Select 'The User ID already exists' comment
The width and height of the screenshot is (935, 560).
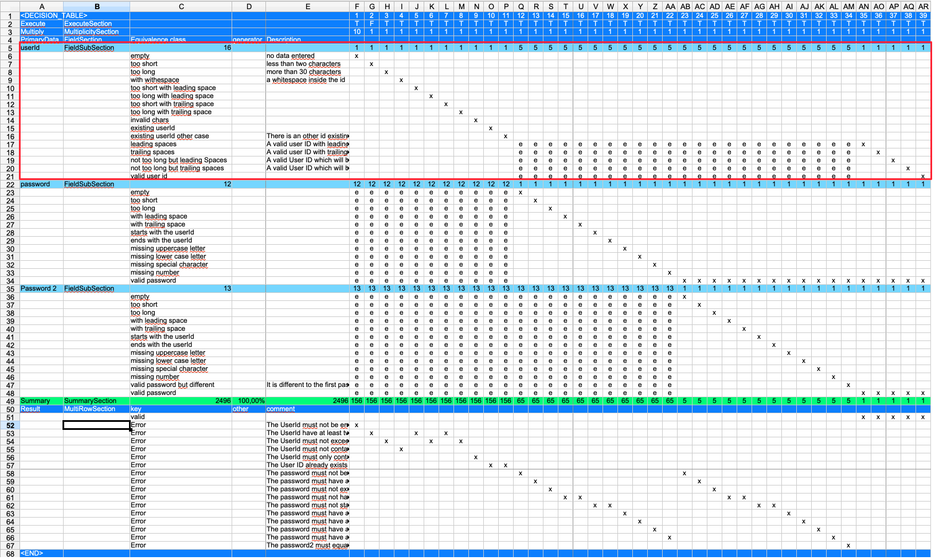(307, 465)
